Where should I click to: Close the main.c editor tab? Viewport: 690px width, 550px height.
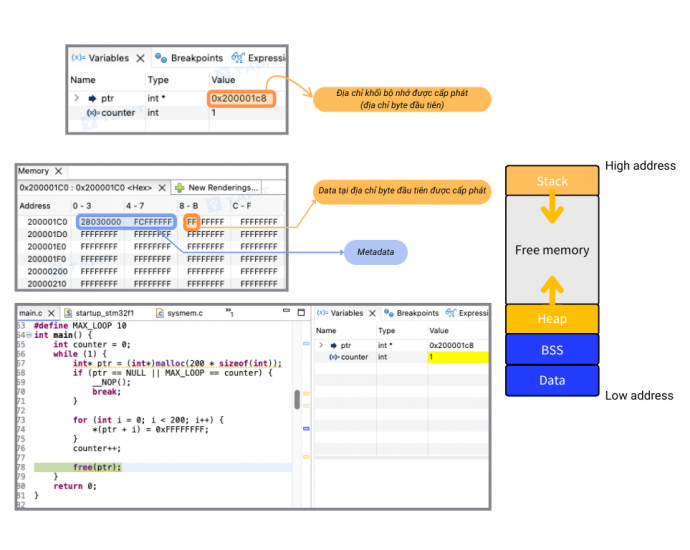point(51,313)
